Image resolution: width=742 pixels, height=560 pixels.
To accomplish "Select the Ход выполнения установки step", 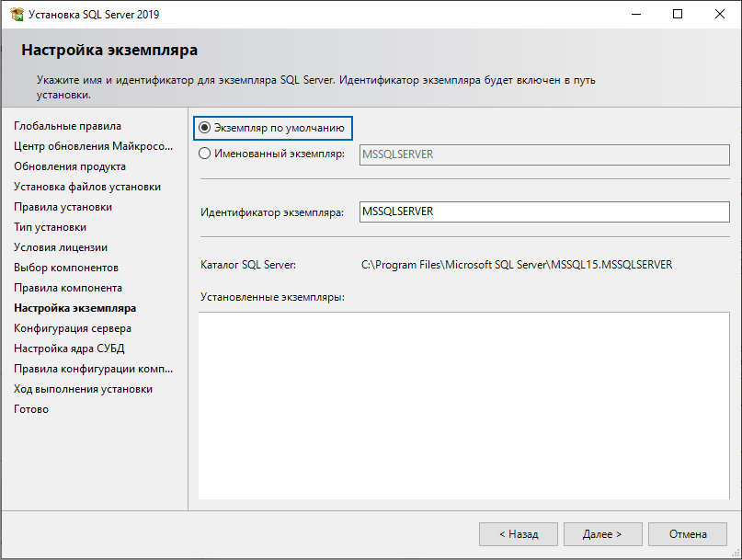I will pyautogui.click(x=84, y=389).
